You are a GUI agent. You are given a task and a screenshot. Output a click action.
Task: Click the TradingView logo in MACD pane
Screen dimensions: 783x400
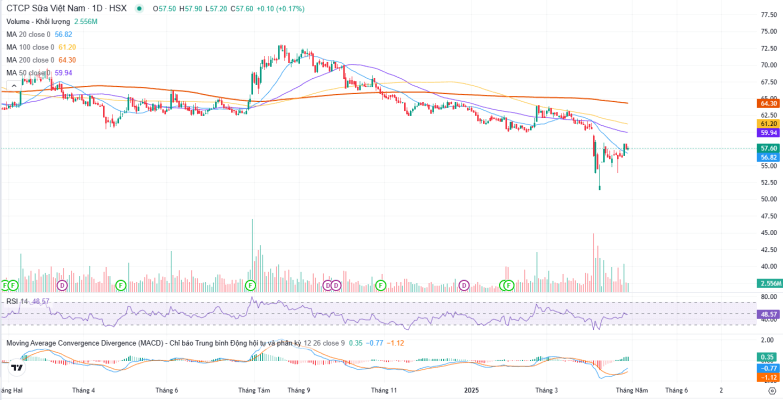click(x=17, y=368)
